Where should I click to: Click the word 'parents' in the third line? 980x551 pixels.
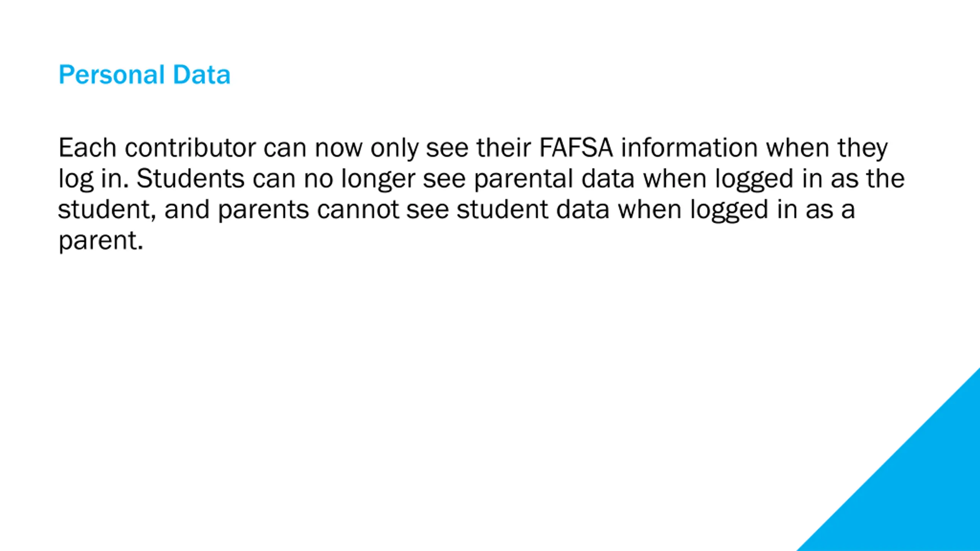(x=263, y=210)
